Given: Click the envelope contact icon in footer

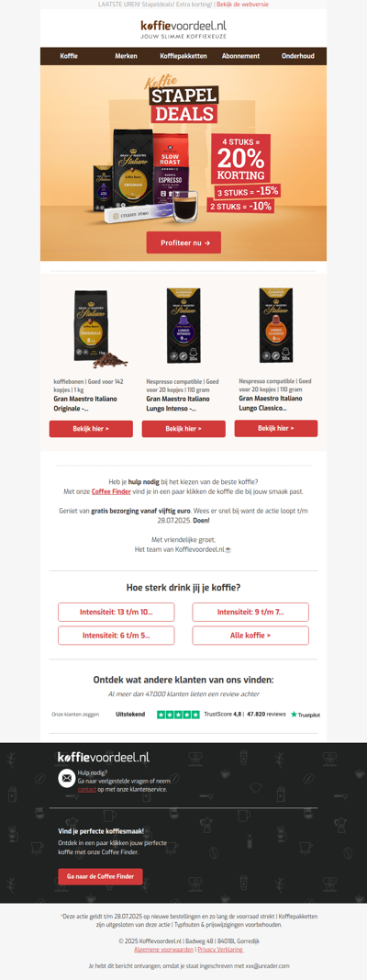Looking at the screenshot, I should pyautogui.click(x=66, y=778).
